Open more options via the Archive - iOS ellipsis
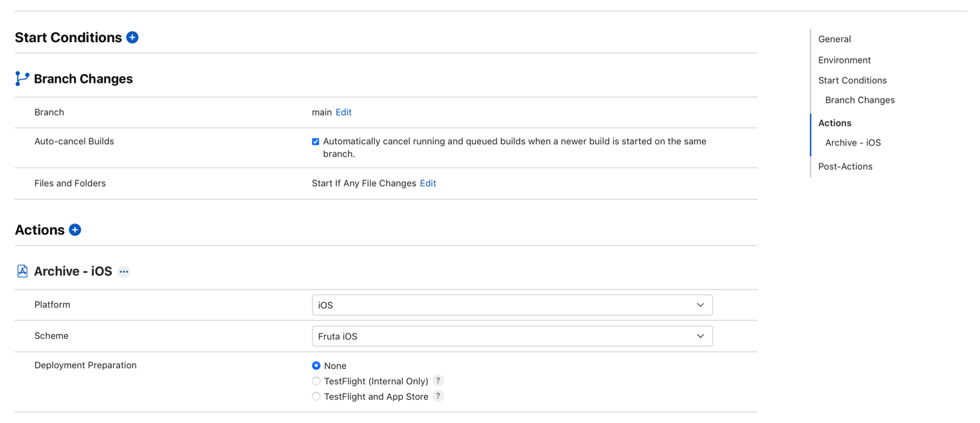The height and width of the screenshot is (423, 980). [124, 272]
